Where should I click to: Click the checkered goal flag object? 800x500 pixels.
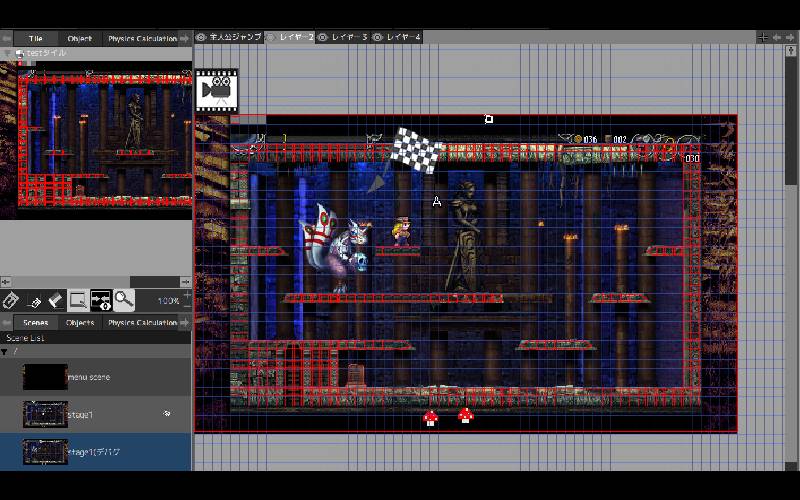pos(414,149)
